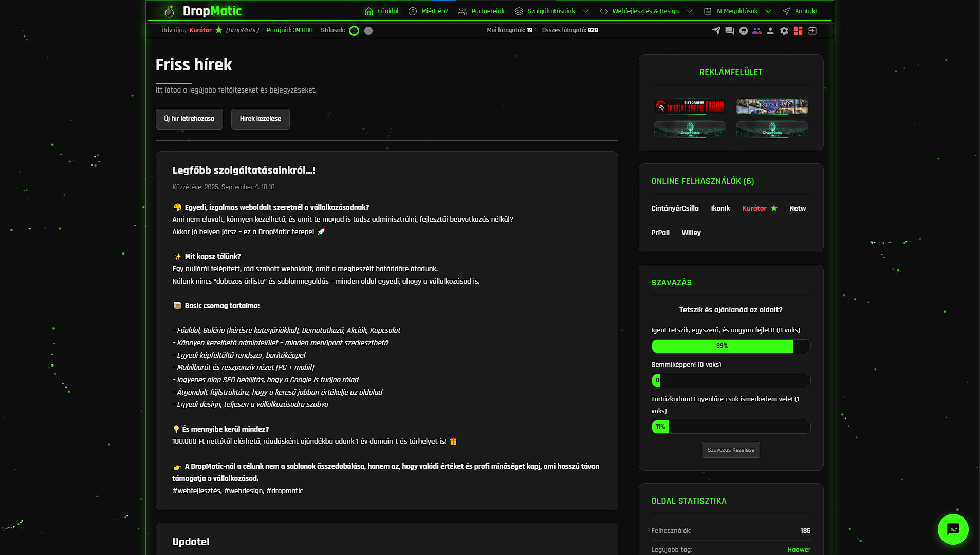
Task: Expand the AI Megoldások submenu arrow
Action: 768,11
